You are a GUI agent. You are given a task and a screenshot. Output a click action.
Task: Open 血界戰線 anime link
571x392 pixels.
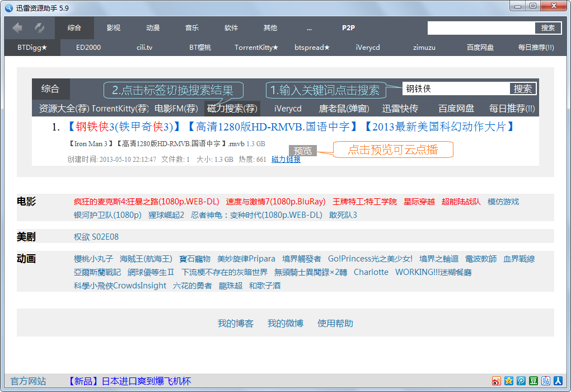coord(519,259)
